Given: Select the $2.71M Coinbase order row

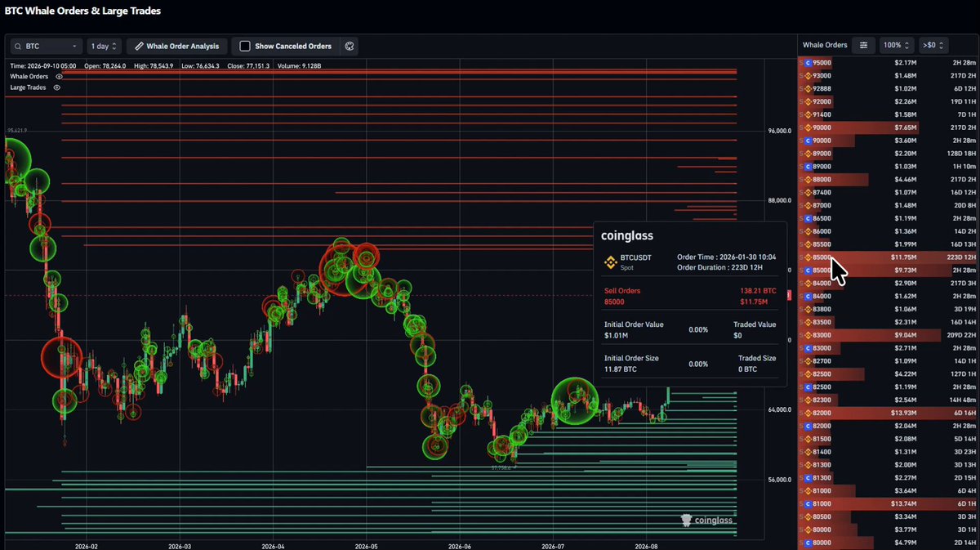Looking at the screenshot, I should [889, 347].
